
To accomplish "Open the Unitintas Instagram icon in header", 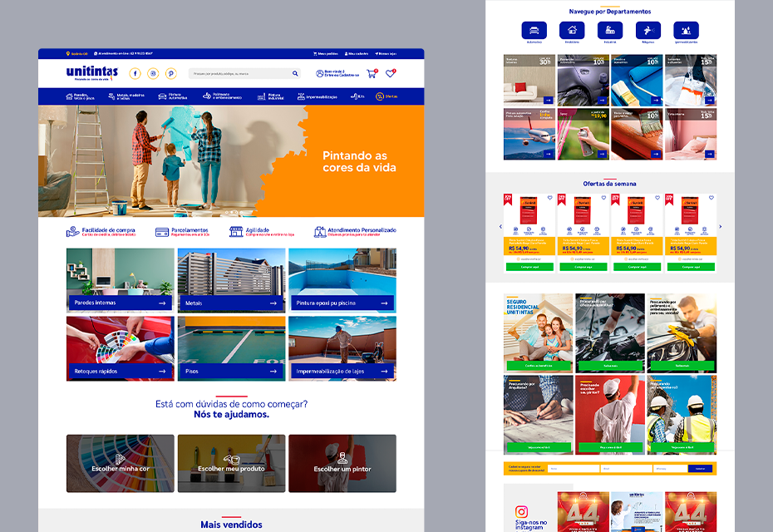I will tap(153, 73).
